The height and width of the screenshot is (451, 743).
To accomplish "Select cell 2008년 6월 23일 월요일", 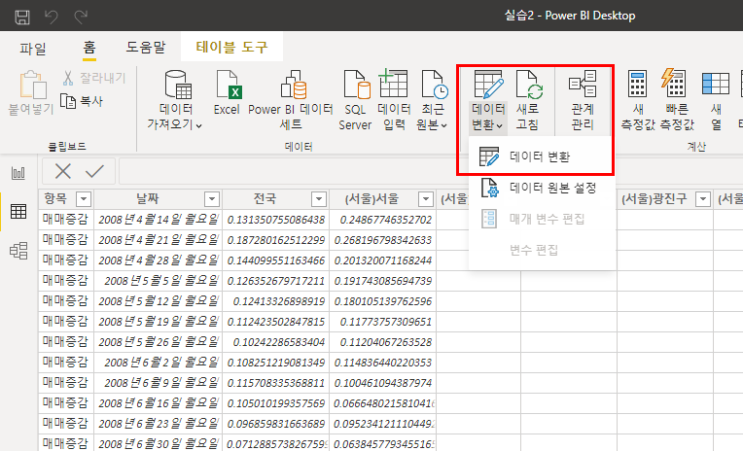I will click(x=158, y=424).
